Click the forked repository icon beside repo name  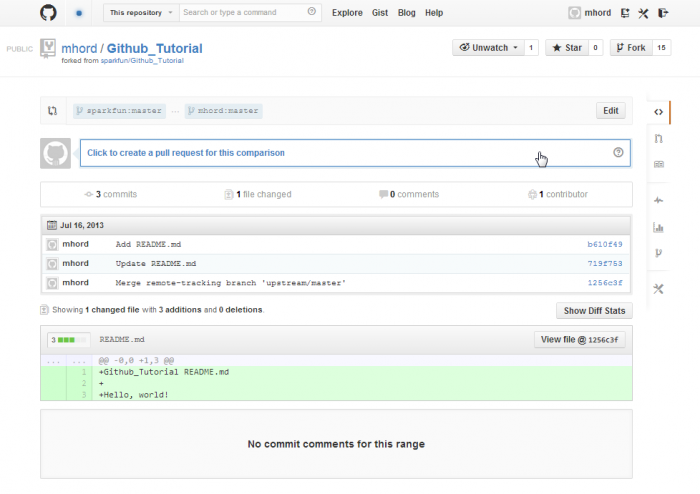point(48,48)
